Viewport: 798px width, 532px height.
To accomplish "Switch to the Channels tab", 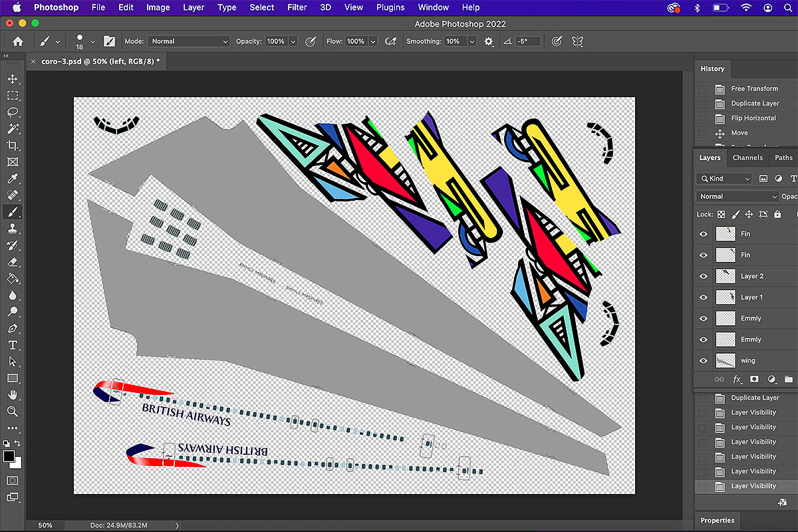I will pos(747,158).
